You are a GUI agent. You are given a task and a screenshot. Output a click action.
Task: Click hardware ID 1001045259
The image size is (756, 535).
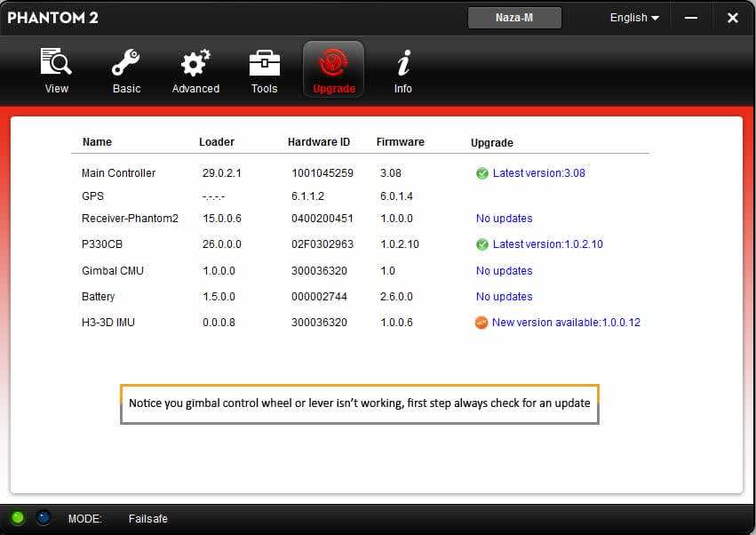(322, 173)
